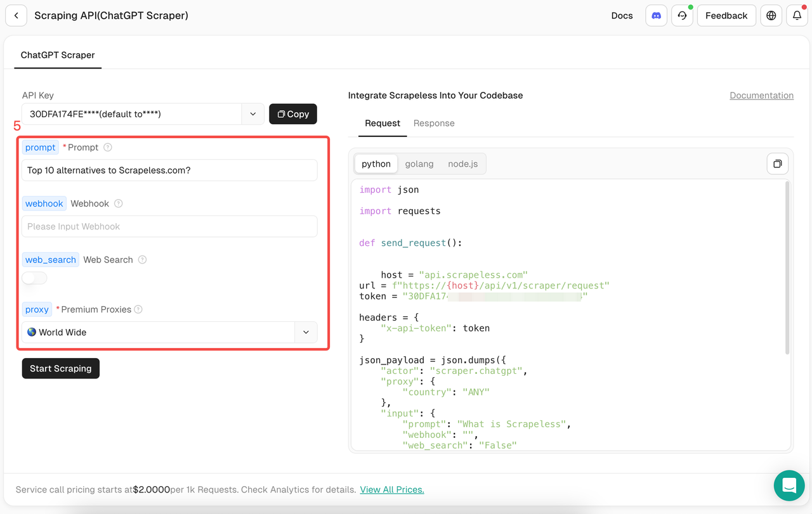The width and height of the screenshot is (812, 514).
Task: Open the chat widget bubble
Action: tap(789, 485)
